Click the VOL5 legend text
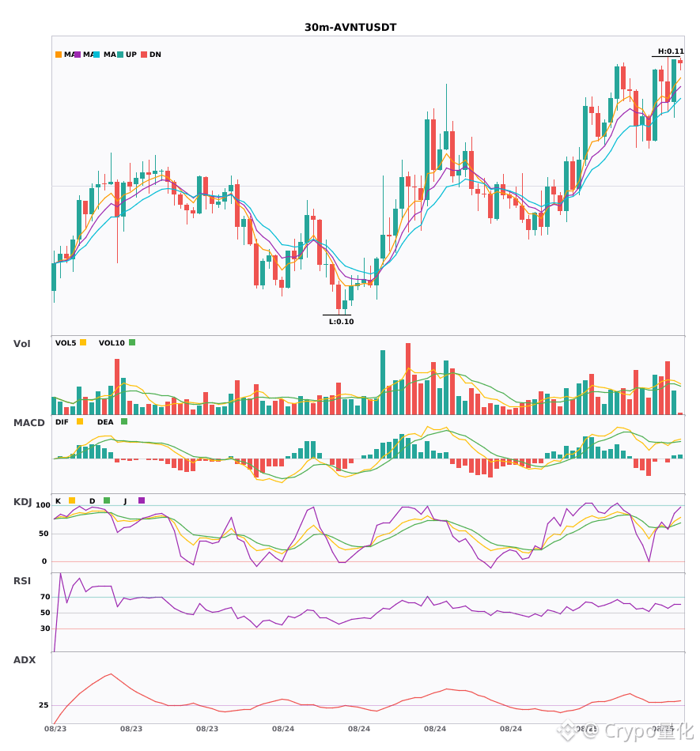700x751 pixels. (66, 343)
